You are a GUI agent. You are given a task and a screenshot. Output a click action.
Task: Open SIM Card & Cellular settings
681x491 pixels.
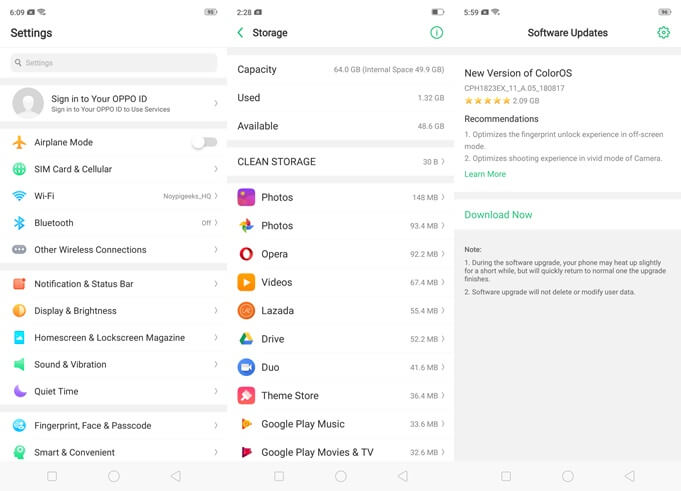(114, 169)
